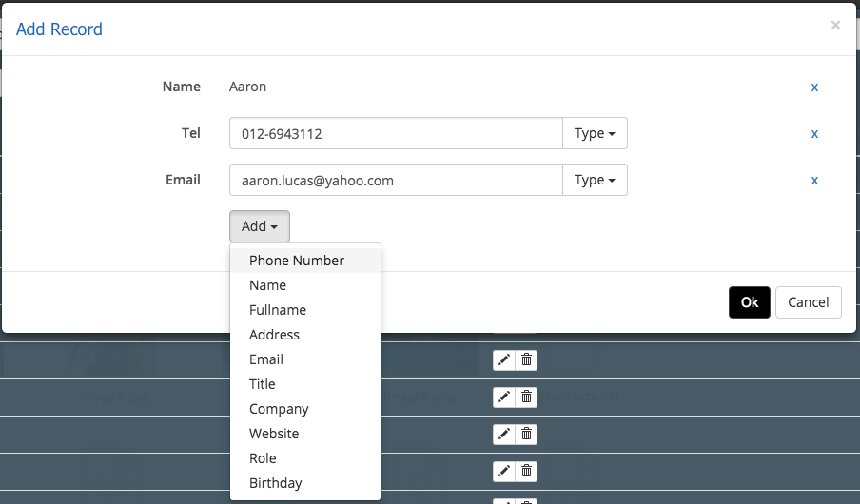Click the Cancel button
The height and width of the screenshot is (504, 860).
tap(809, 302)
